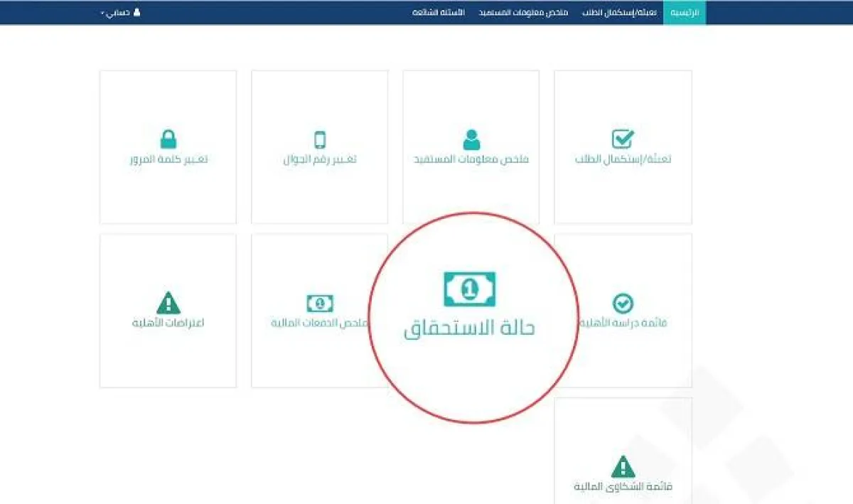853x504 pixels.
Task: Click the banknote icon on ملخص الدفعات المالية tile
Action: (319, 301)
